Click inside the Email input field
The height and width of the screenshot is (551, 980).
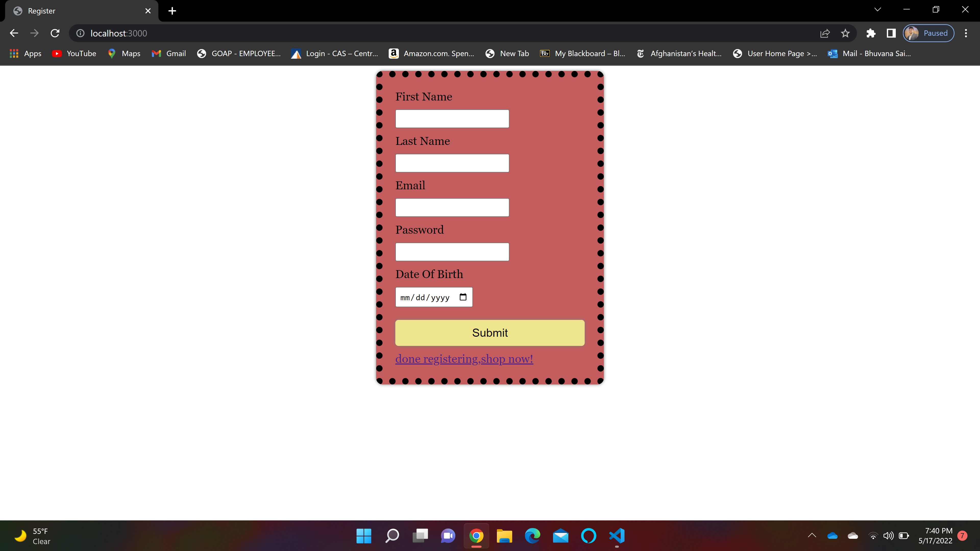tap(452, 207)
